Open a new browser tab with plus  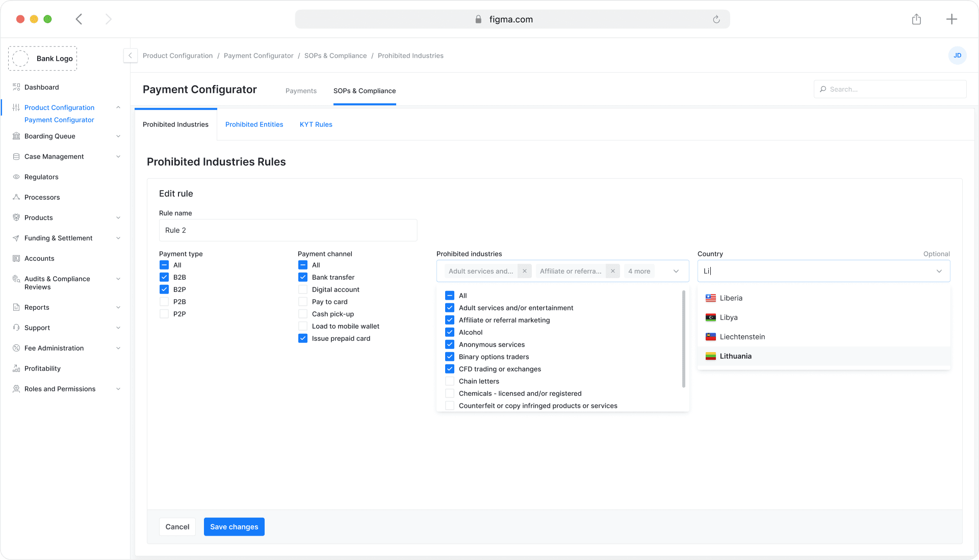[x=951, y=19]
